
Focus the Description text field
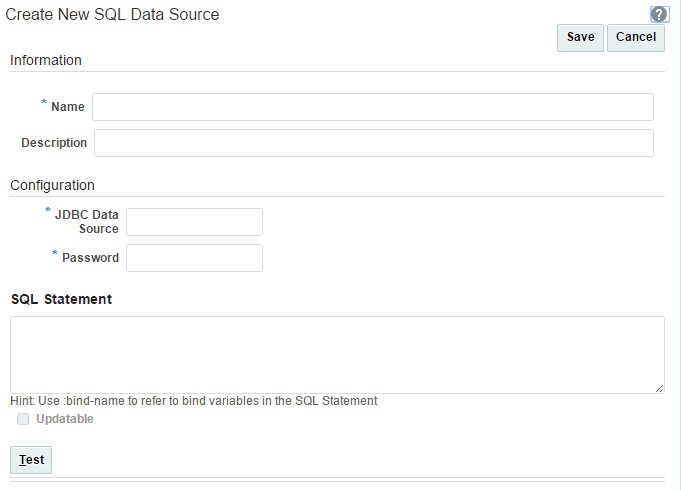[x=374, y=143]
